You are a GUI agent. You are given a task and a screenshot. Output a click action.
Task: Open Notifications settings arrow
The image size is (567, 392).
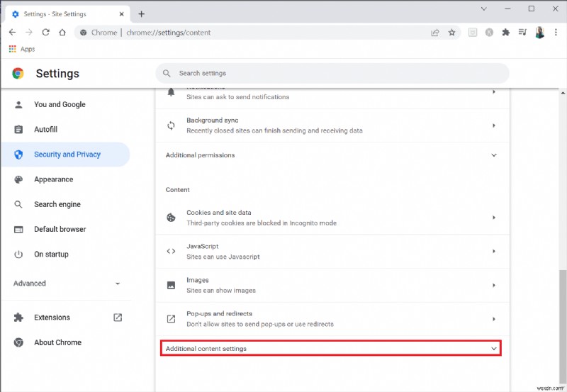click(x=493, y=92)
